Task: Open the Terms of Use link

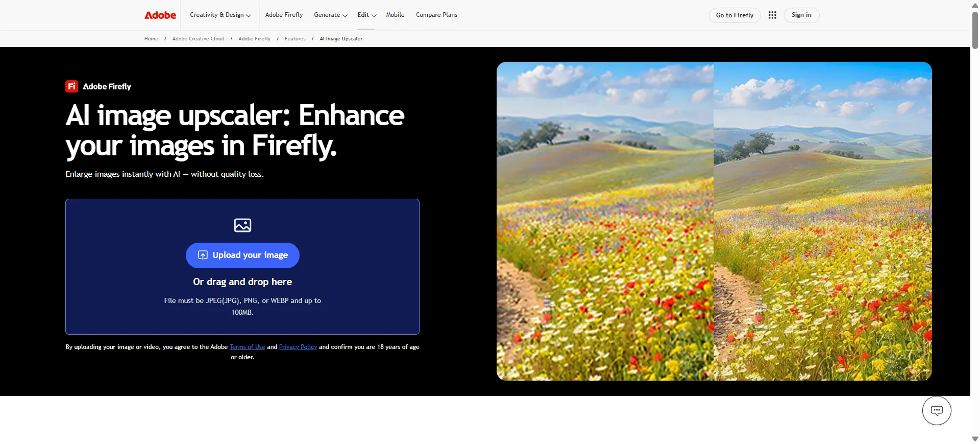Action: (x=247, y=347)
